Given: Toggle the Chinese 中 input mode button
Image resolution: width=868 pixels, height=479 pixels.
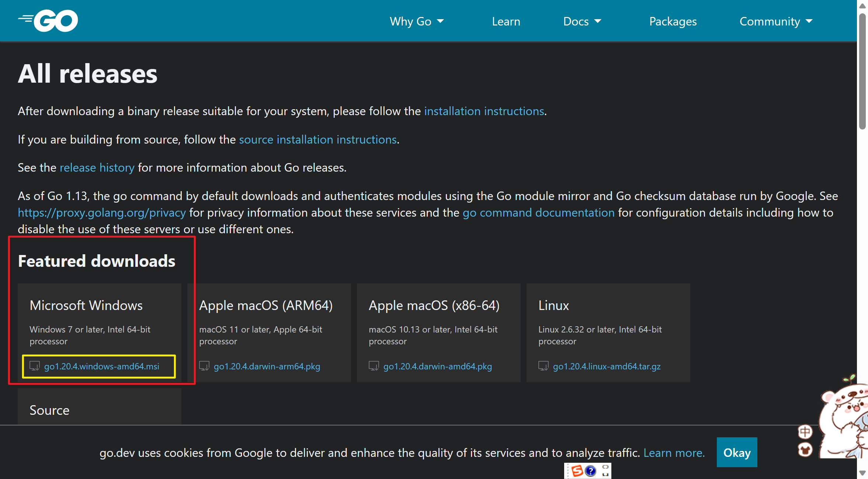Looking at the screenshot, I should coord(805,432).
